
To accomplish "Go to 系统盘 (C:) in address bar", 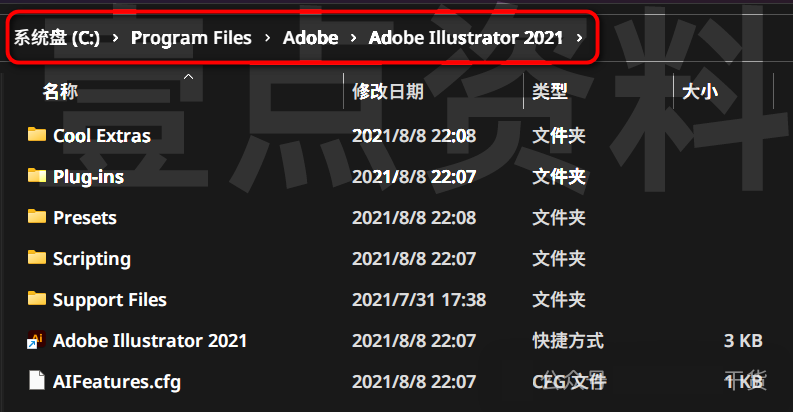I will click(x=57, y=38).
